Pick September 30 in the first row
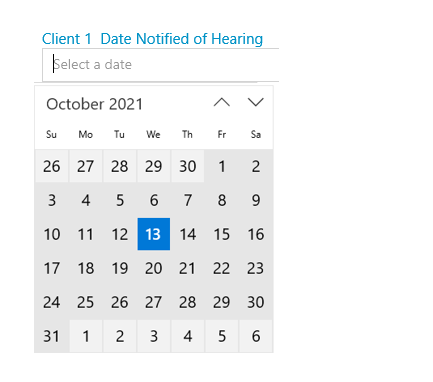Viewport: 433px width, 382px height. tap(188, 166)
